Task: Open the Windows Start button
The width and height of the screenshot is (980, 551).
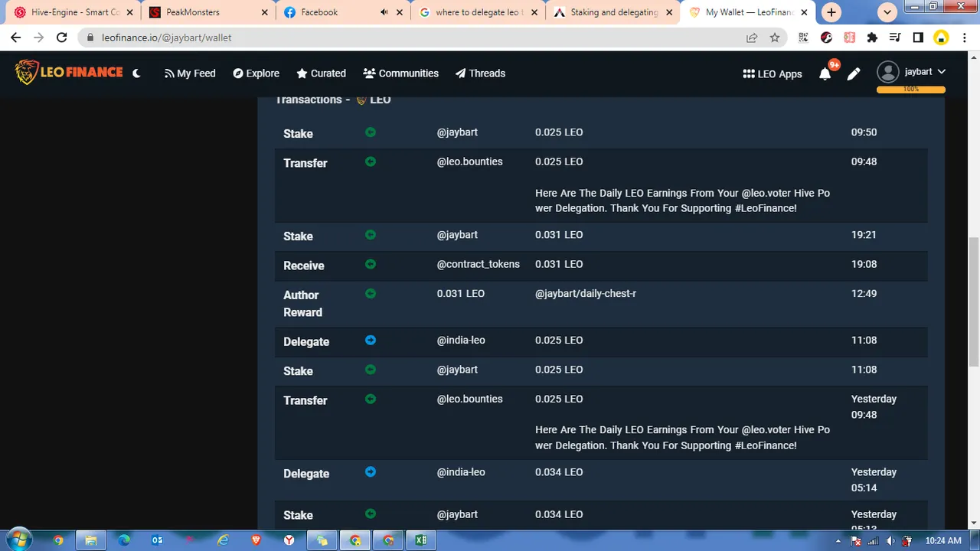Action: 19,540
